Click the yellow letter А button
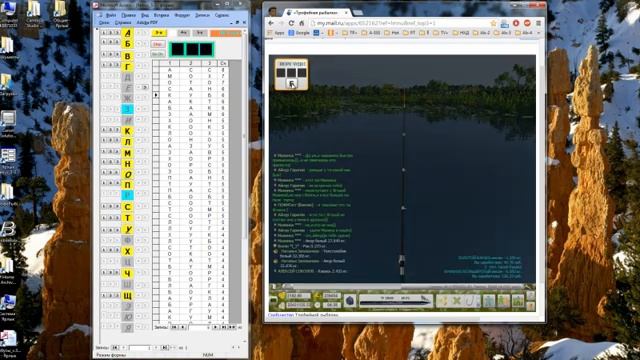 pyautogui.click(x=128, y=33)
